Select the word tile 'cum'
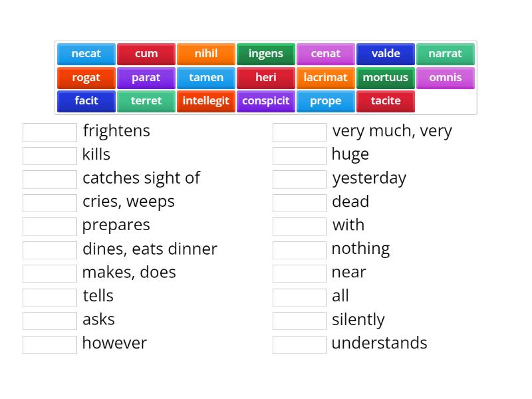This screenshot has width=532, height=399. tap(146, 54)
